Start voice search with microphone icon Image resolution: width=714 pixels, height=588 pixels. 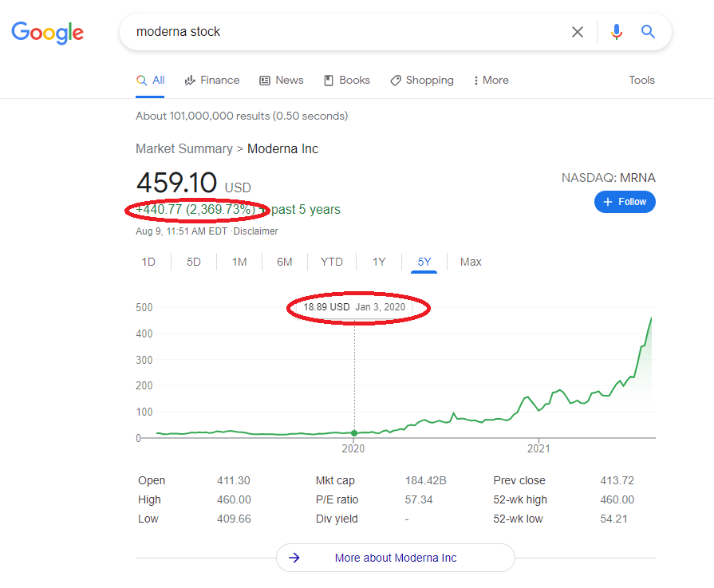click(x=617, y=32)
